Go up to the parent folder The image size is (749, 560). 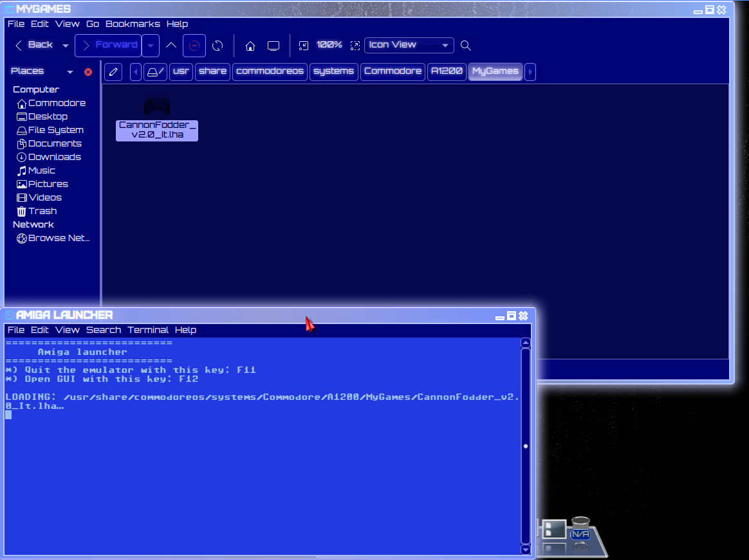tap(171, 46)
